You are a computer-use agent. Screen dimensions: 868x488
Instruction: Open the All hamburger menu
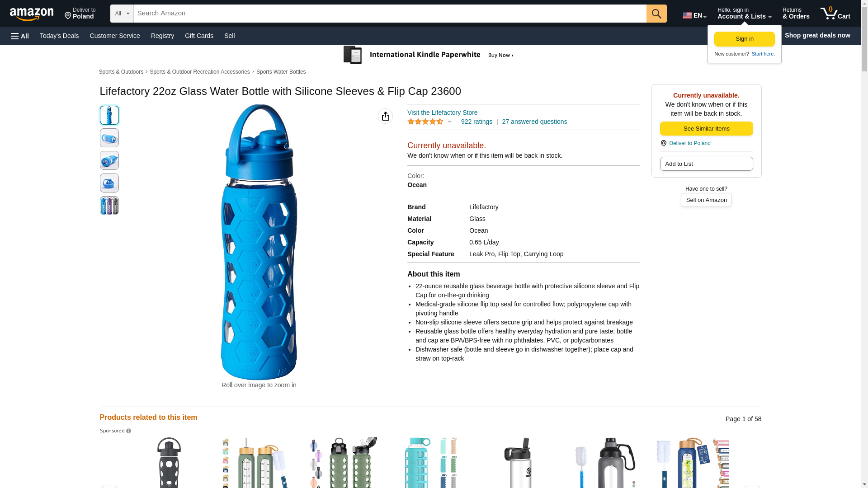[x=20, y=36]
